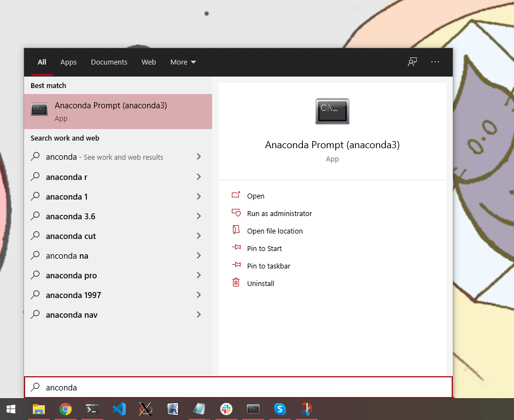Open File Explorer from taskbar
The height and width of the screenshot is (420, 514).
click(x=39, y=409)
